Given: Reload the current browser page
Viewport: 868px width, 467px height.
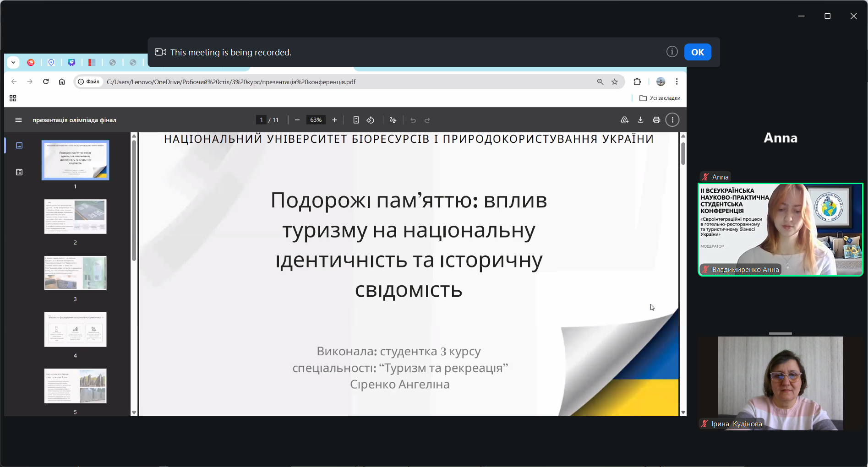Looking at the screenshot, I should [x=46, y=82].
